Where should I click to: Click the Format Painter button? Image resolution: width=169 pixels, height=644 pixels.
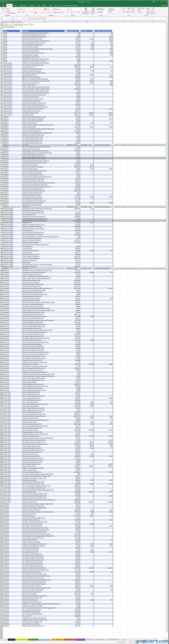(11, 13)
